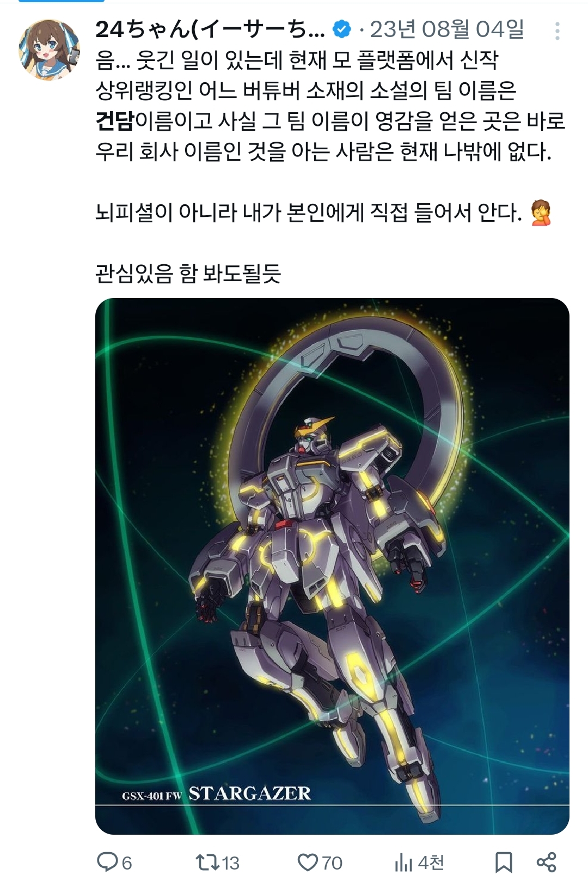Image resolution: width=588 pixels, height=881 pixels.
Task: Click the bold 건담 keyword
Action: [115, 121]
